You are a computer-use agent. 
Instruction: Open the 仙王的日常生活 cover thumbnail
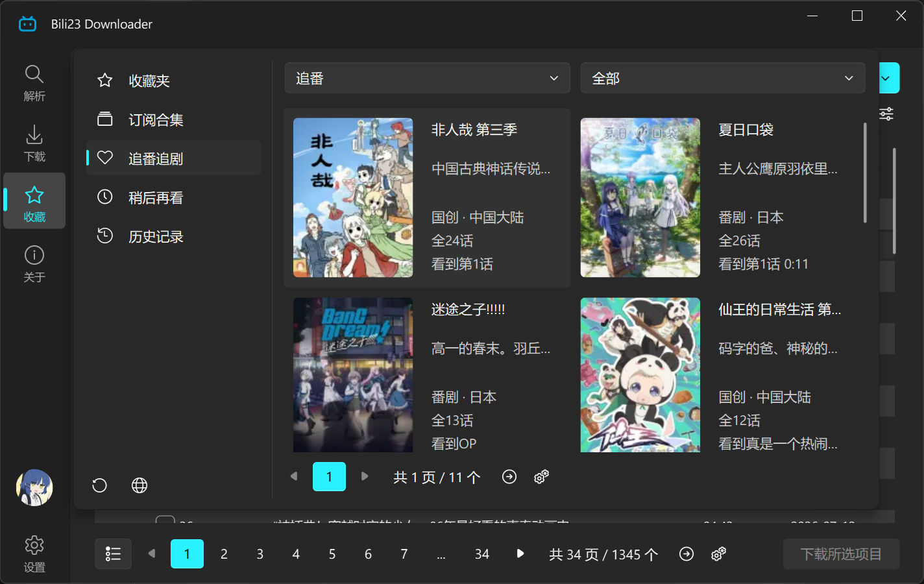640,375
